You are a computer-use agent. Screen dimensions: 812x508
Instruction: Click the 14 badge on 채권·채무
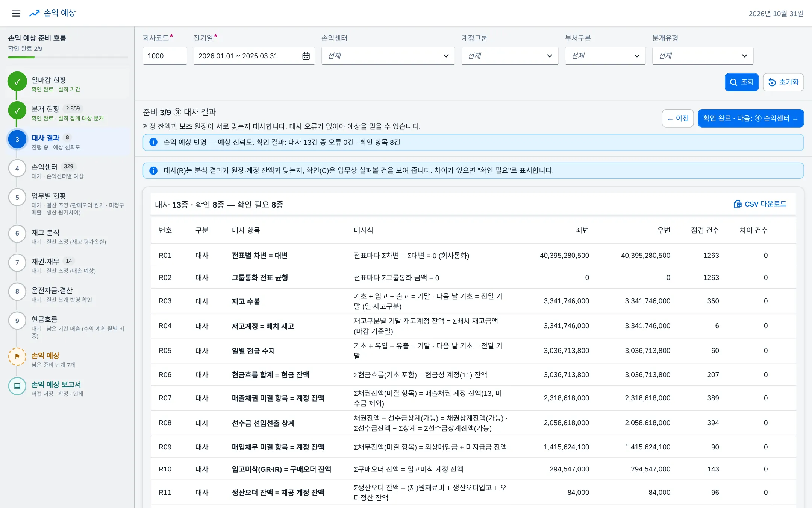point(69,261)
